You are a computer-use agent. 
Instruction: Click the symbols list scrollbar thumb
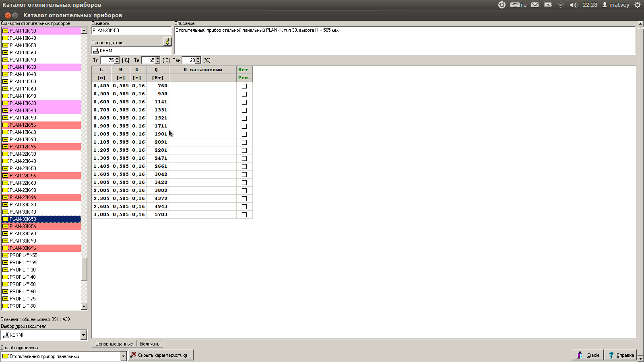(84, 269)
